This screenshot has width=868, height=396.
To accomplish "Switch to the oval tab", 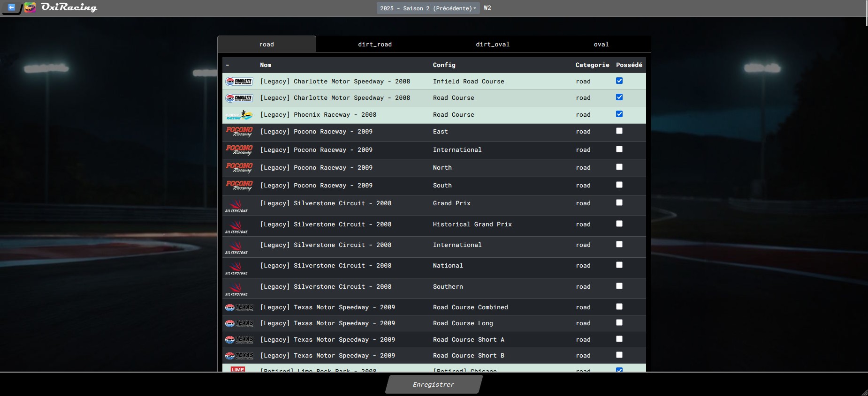I will pyautogui.click(x=601, y=44).
